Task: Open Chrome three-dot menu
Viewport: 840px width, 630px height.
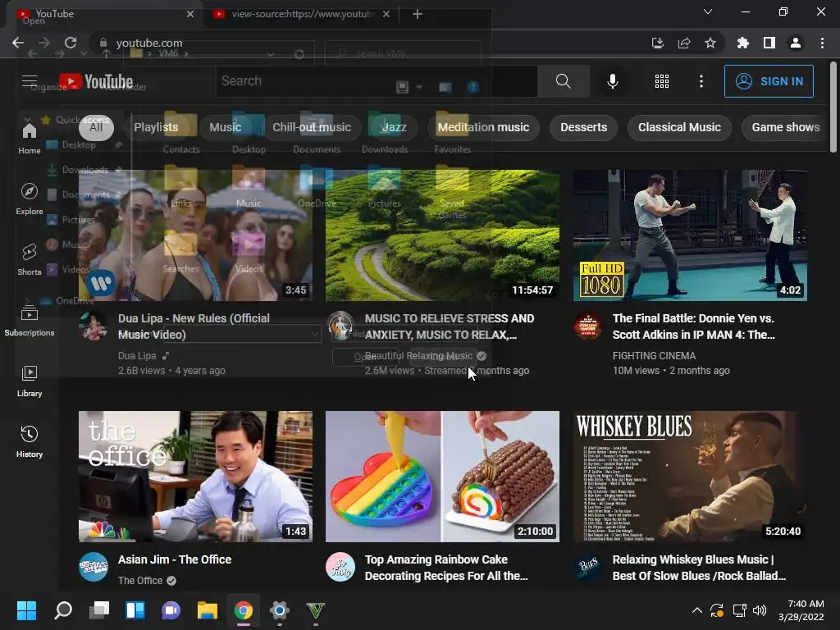Action: 822,43
